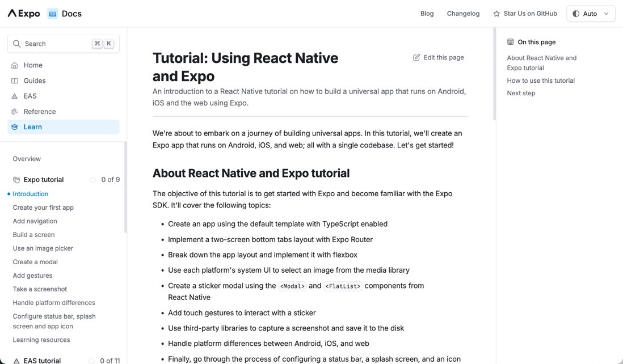Open the Reference section

pos(63,112)
